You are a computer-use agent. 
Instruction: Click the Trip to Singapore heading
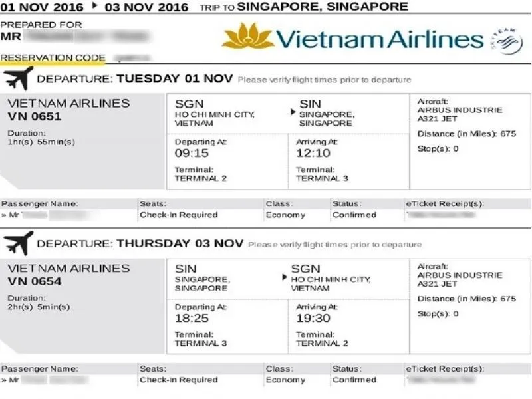pos(304,7)
